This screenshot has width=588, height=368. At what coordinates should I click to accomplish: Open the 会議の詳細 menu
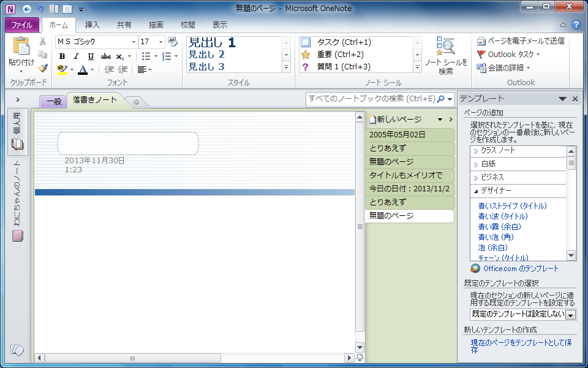pyautogui.click(x=503, y=68)
